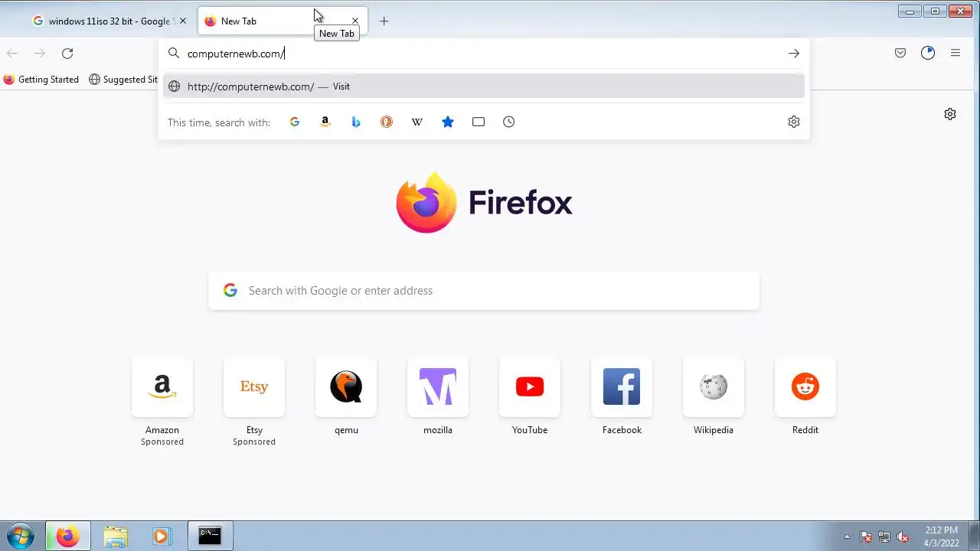Open the Getting Started bookmark
Viewport: 980px width, 551px height.
[41, 80]
